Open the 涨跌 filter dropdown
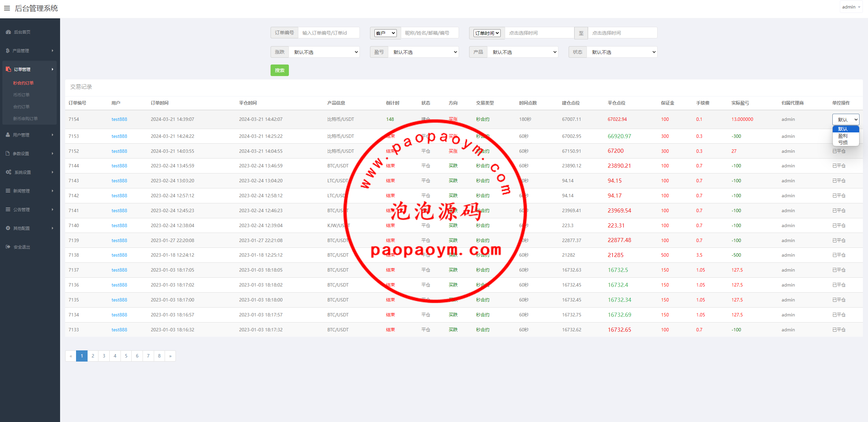The image size is (868, 422). (x=324, y=52)
